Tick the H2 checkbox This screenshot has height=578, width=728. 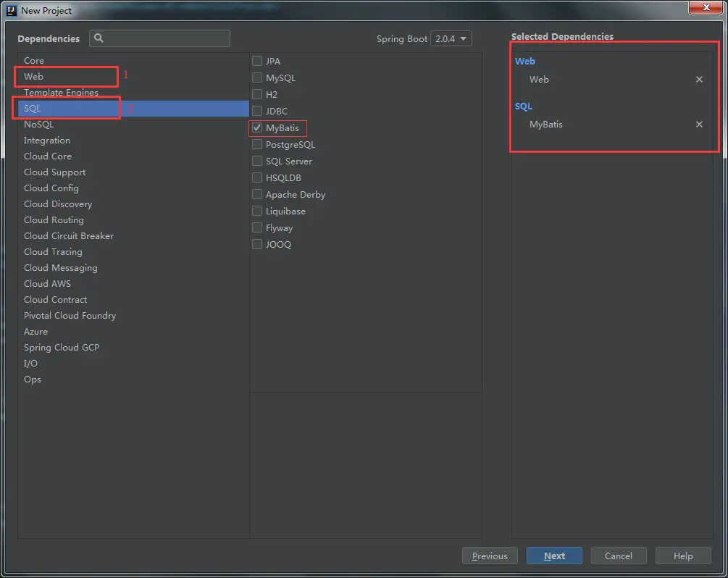[257, 94]
